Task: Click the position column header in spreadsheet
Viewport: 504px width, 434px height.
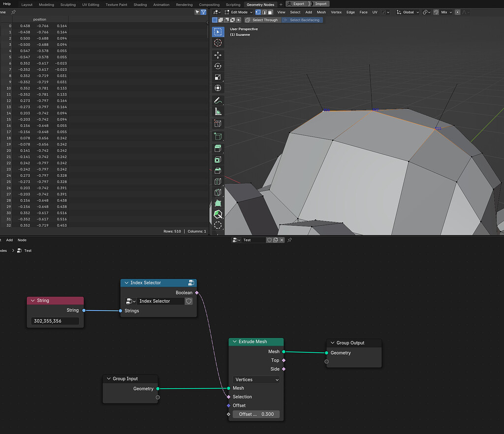Action: [39, 19]
